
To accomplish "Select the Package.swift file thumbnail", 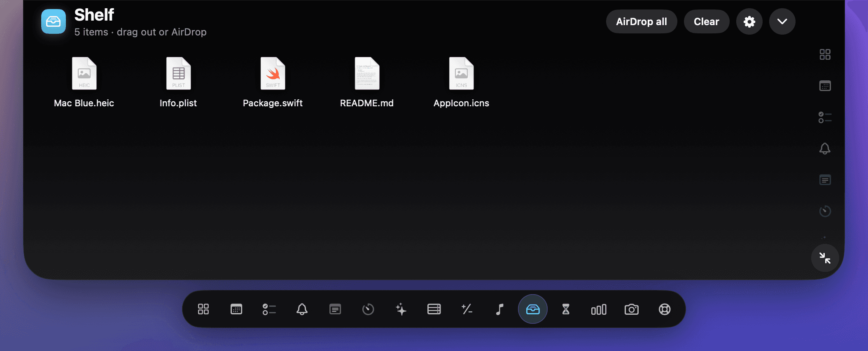I will pyautogui.click(x=273, y=73).
